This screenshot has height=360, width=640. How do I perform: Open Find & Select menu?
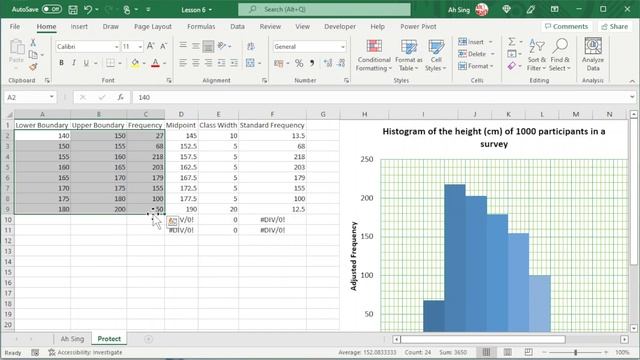click(x=560, y=56)
